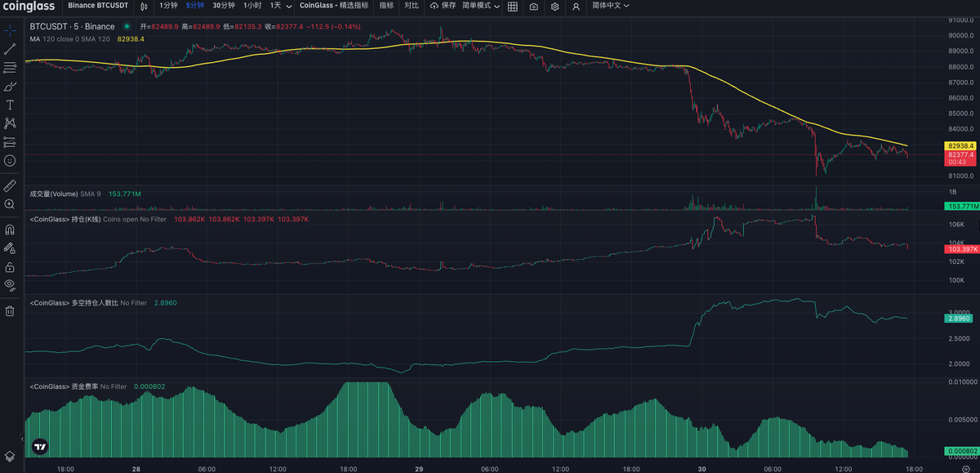Select the ruler measure tool
Screen dimensions: 980x473
10,185
